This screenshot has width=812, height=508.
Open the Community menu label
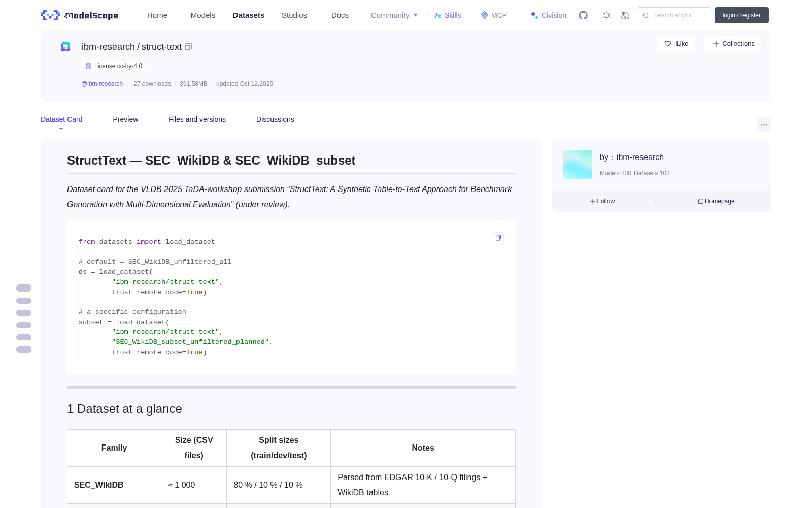point(390,15)
